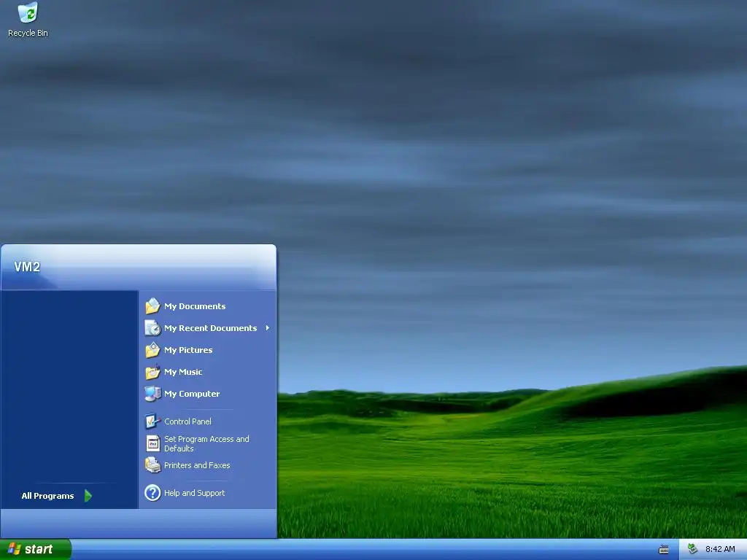Click the Set Program Access icon
Viewport: 747px width, 560px height.
[x=152, y=443]
